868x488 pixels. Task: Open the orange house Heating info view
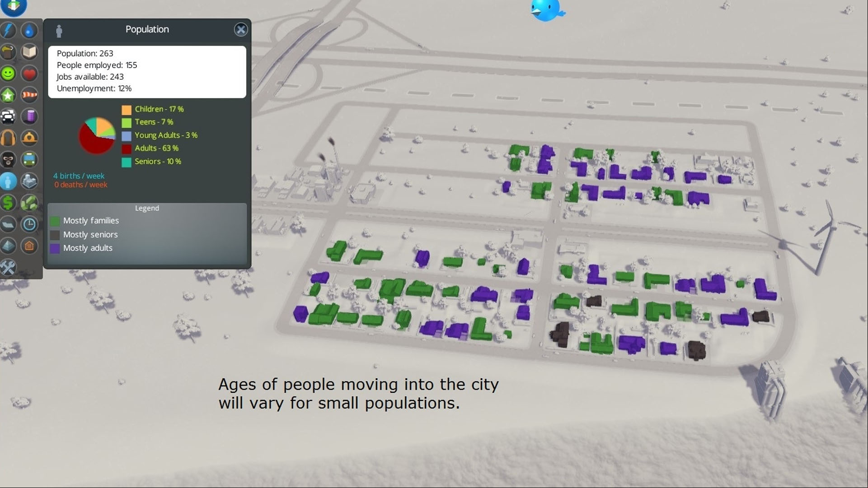(x=29, y=246)
